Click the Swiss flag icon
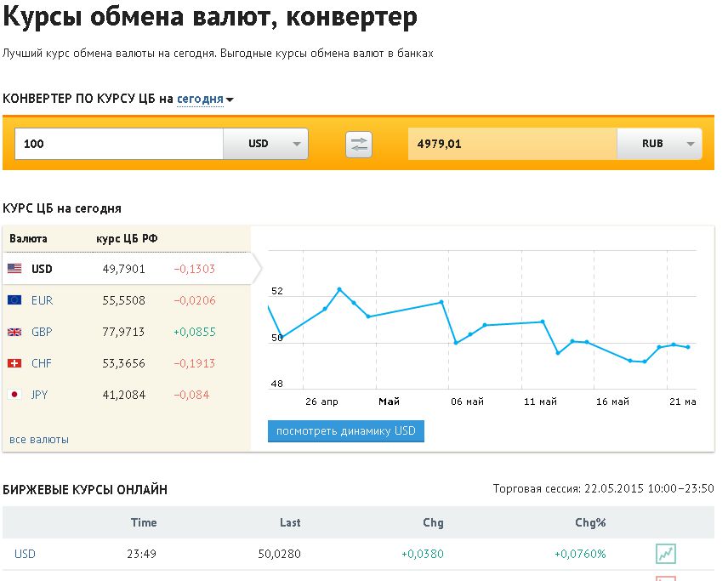The width and height of the screenshot is (728, 581). click(14, 363)
